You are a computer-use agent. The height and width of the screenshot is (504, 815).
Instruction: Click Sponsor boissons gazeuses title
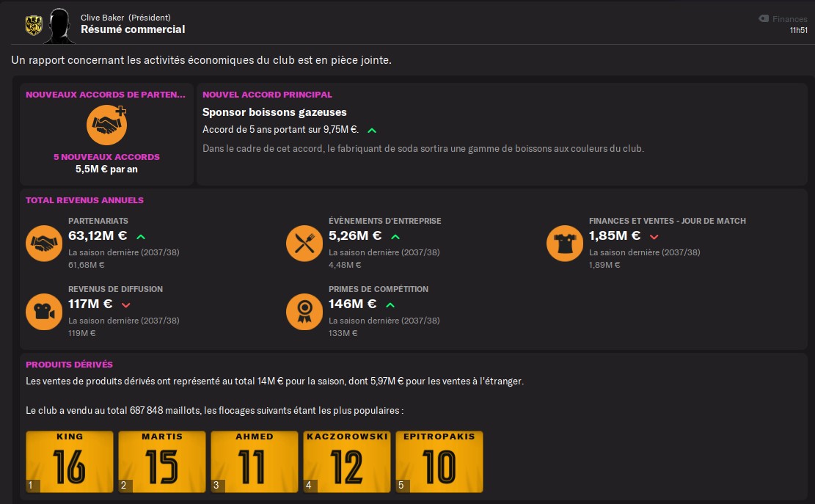[x=274, y=112]
